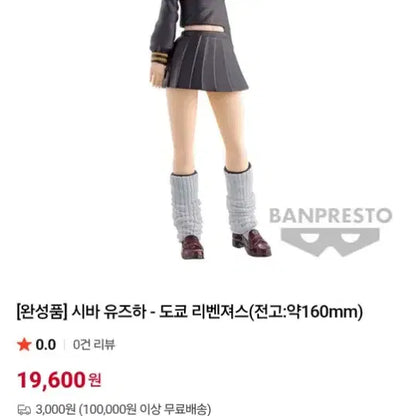Click 도쿄 리벤져스 in product title
The height and width of the screenshot is (416, 416).
pos(204,312)
